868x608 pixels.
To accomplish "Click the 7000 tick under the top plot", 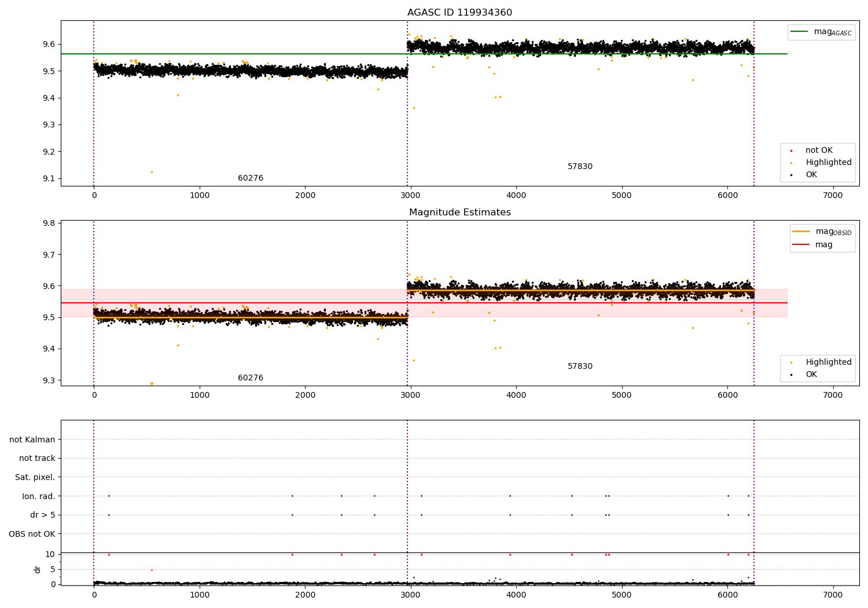I will pos(833,196).
